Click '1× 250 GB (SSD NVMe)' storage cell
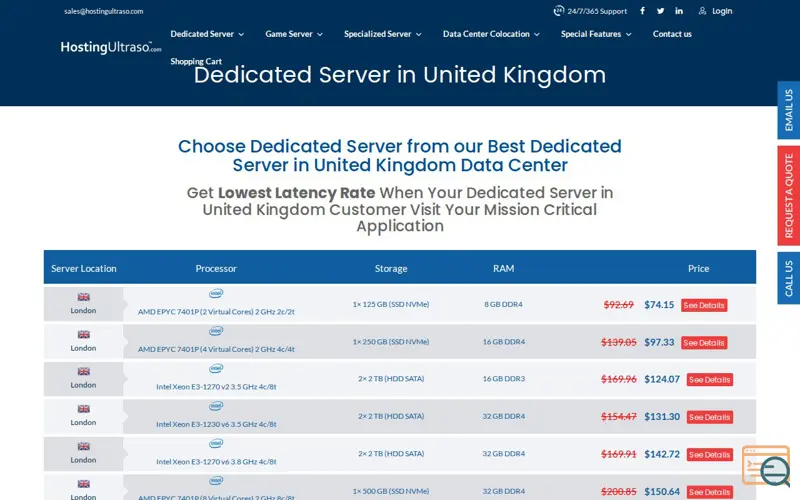The image size is (800, 500). pos(391,342)
